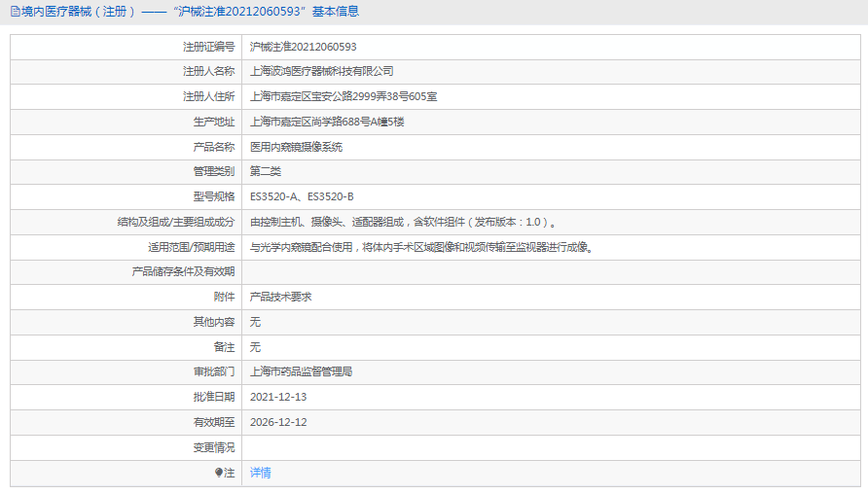Click the 注册人名称 label
868x494 pixels.
[x=208, y=71]
